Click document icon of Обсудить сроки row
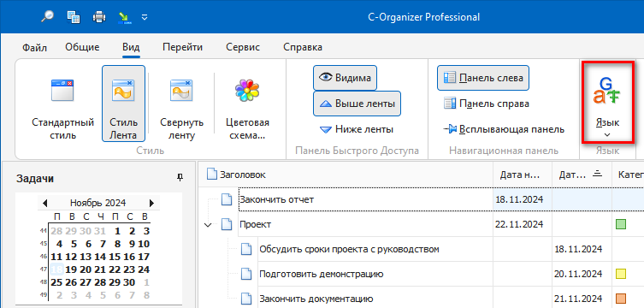The width and height of the screenshot is (644, 308). point(245,249)
